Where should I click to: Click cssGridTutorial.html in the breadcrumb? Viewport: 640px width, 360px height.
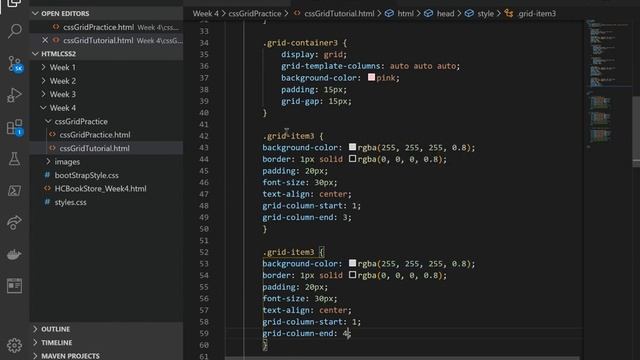click(339, 13)
